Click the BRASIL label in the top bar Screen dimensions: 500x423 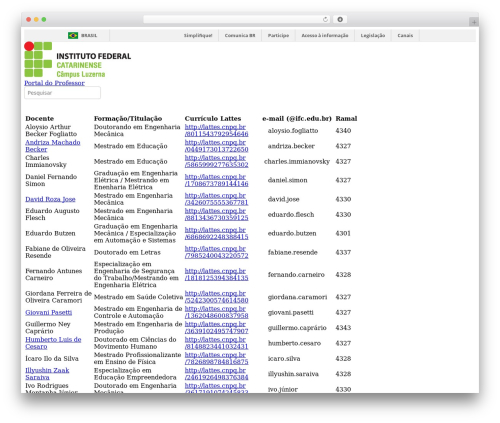[x=89, y=35]
